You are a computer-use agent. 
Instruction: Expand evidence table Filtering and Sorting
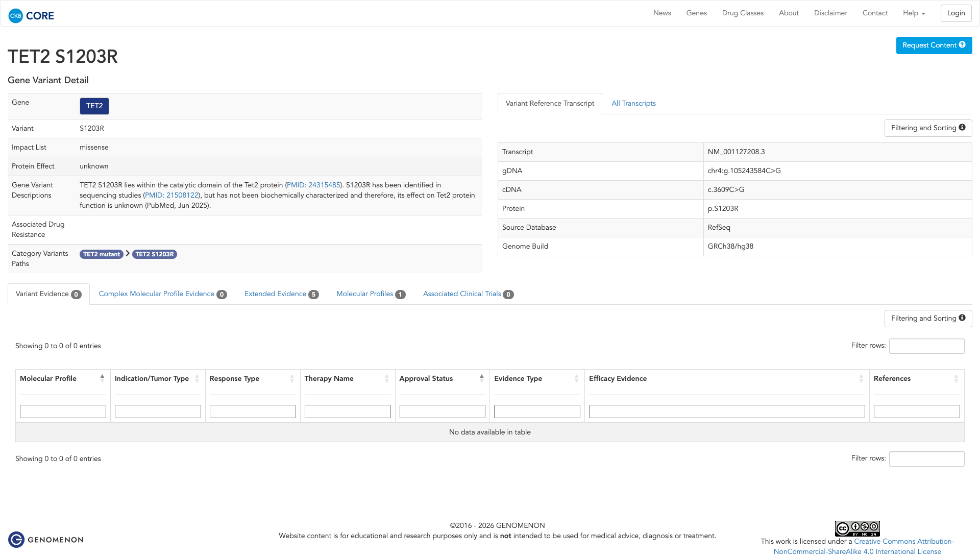[927, 318]
